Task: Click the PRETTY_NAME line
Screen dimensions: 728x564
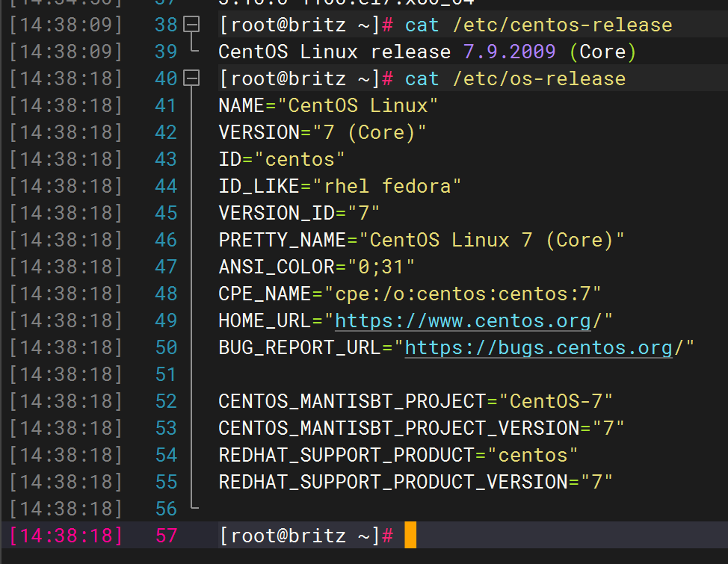Action: click(422, 240)
